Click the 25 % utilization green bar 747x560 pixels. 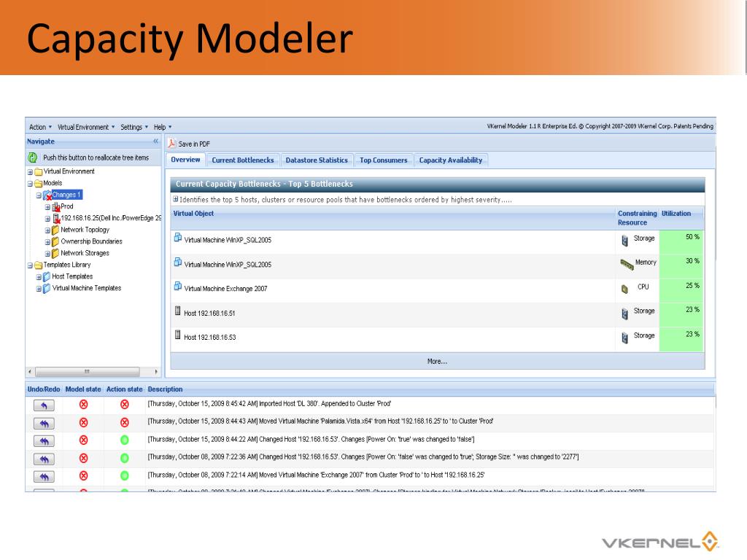(681, 290)
